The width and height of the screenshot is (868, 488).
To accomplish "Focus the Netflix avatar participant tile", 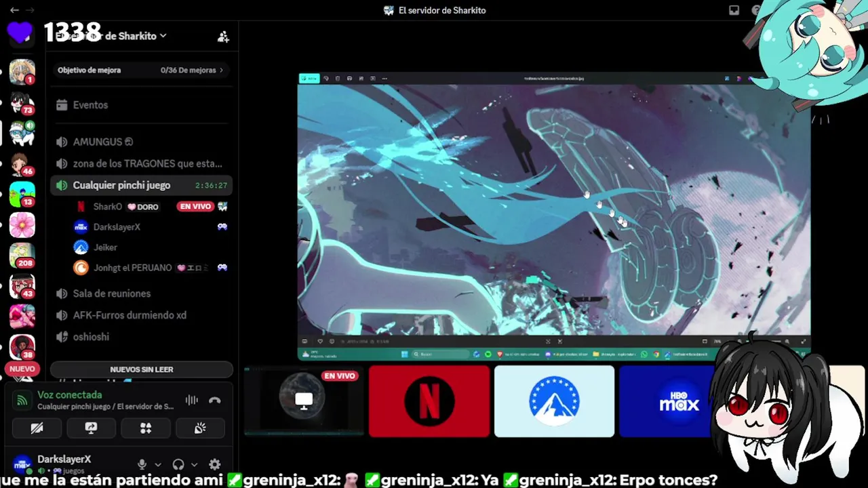I will pyautogui.click(x=429, y=401).
